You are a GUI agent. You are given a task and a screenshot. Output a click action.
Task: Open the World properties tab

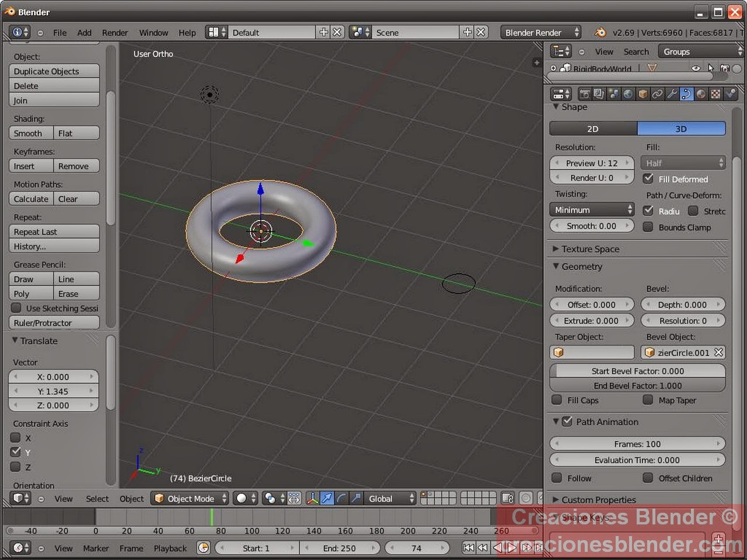coord(629,93)
